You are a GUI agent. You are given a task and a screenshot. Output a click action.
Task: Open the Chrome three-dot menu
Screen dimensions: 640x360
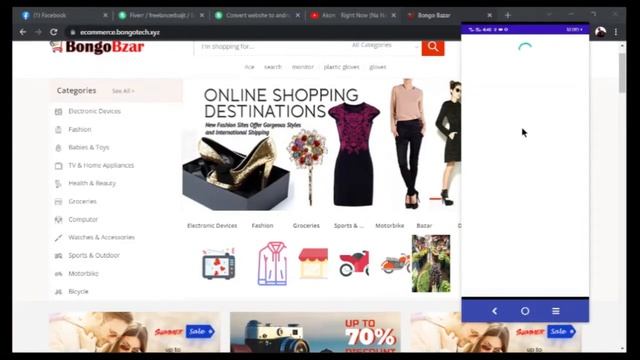(x=616, y=32)
